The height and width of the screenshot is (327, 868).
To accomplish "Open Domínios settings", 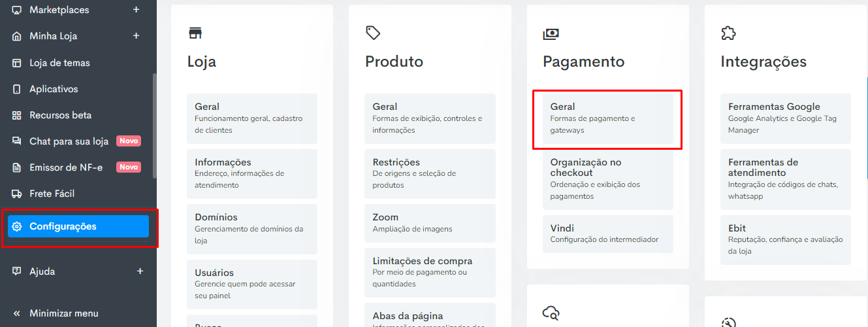I will point(252,229).
